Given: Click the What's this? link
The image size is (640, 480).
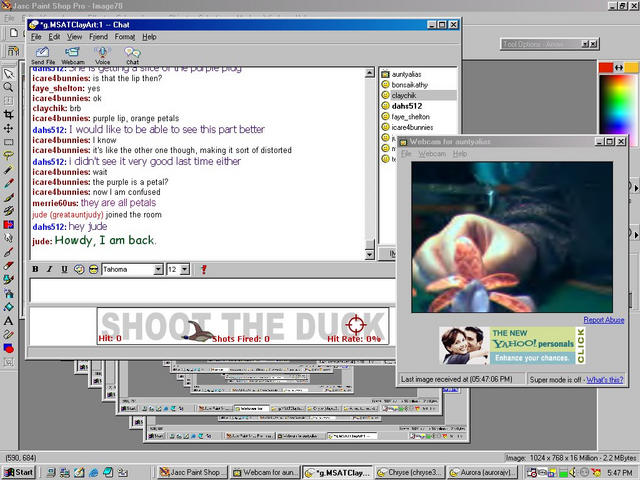Looking at the screenshot, I should [x=605, y=380].
